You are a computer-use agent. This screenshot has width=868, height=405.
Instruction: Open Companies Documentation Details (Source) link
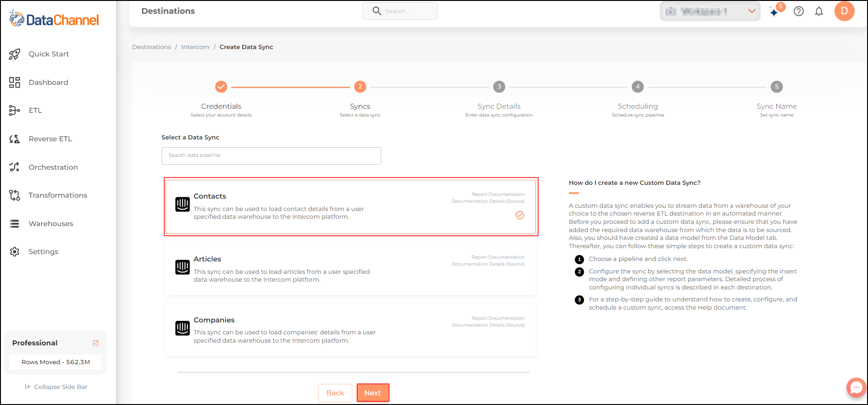point(488,325)
